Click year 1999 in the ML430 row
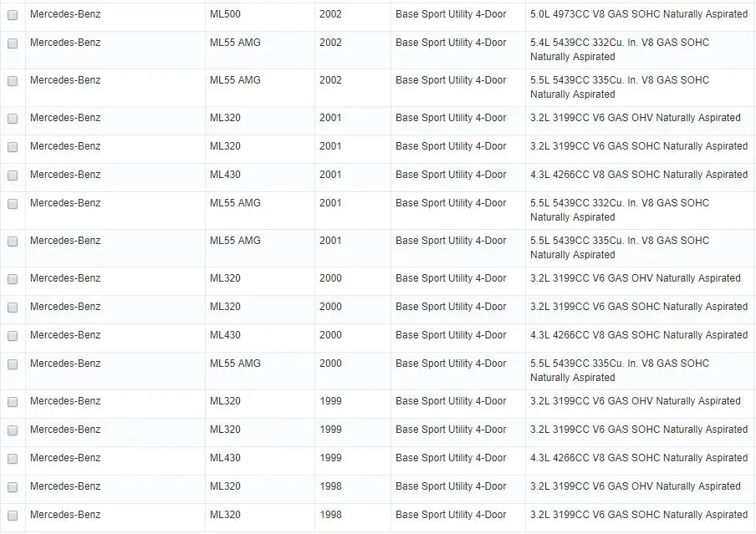The height and width of the screenshot is (534, 756). 330,458
